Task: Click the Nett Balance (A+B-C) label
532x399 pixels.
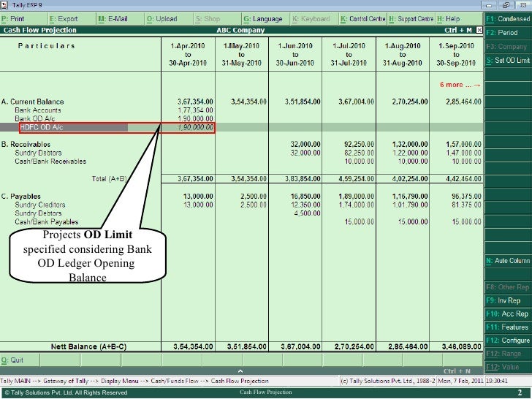Action: point(88,346)
